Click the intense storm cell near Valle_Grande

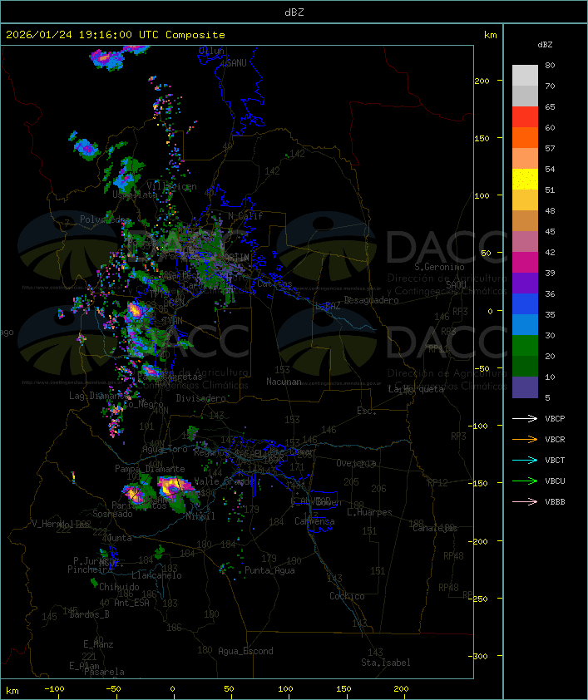pyautogui.click(x=174, y=486)
